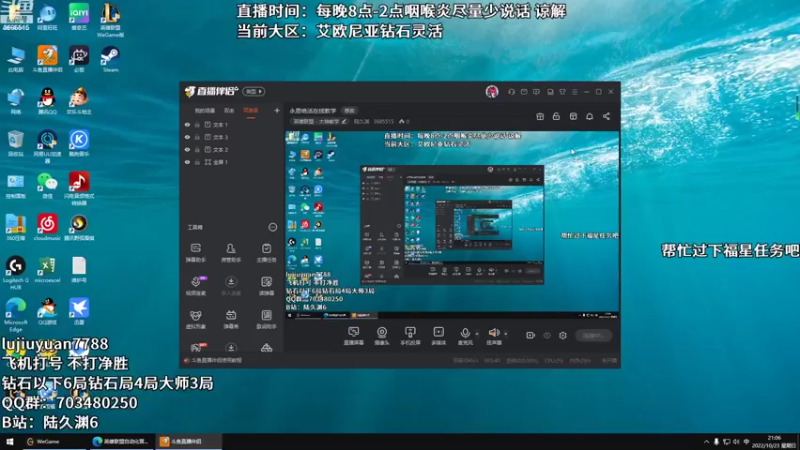
Task: Open the multi-person download tool in the toolbox
Action: click(x=231, y=286)
